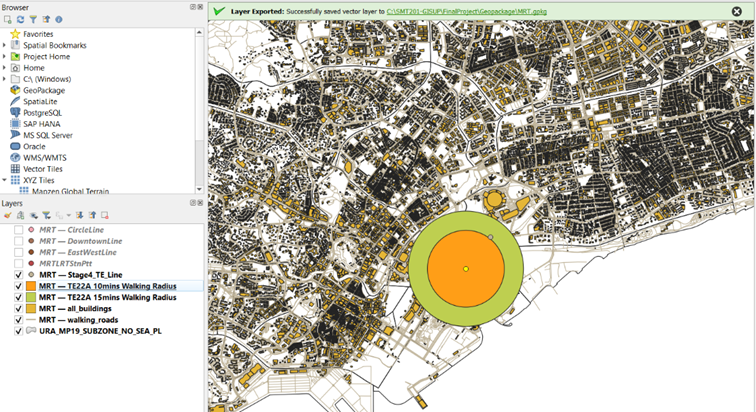The width and height of the screenshot is (756, 412).
Task: Enable the MRT — CircleLine layer checkbox
Action: [x=19, y=230]
